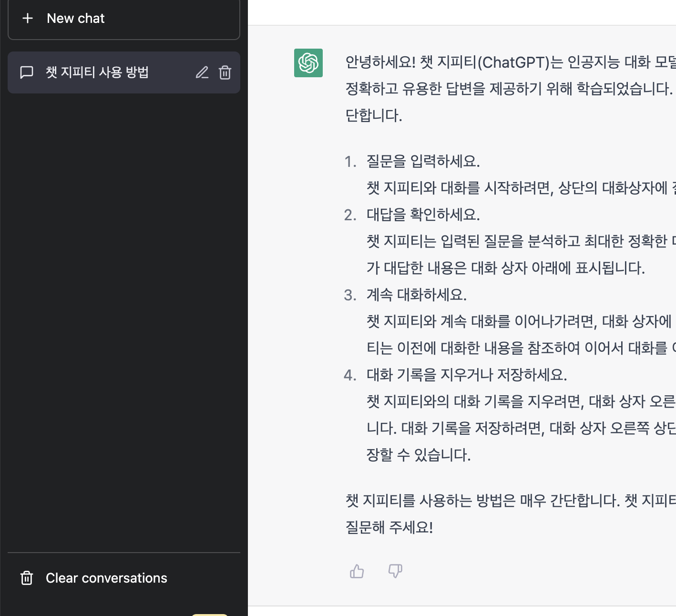
Task: Click the text 대답을 확인하세요.
Action: click(423, 215)
